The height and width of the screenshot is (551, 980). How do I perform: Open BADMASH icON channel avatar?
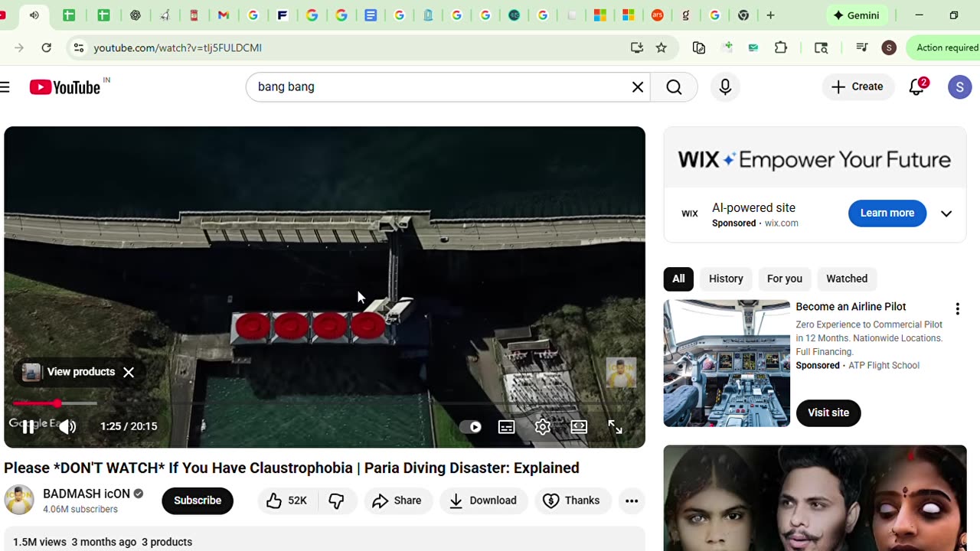(19, 500)
